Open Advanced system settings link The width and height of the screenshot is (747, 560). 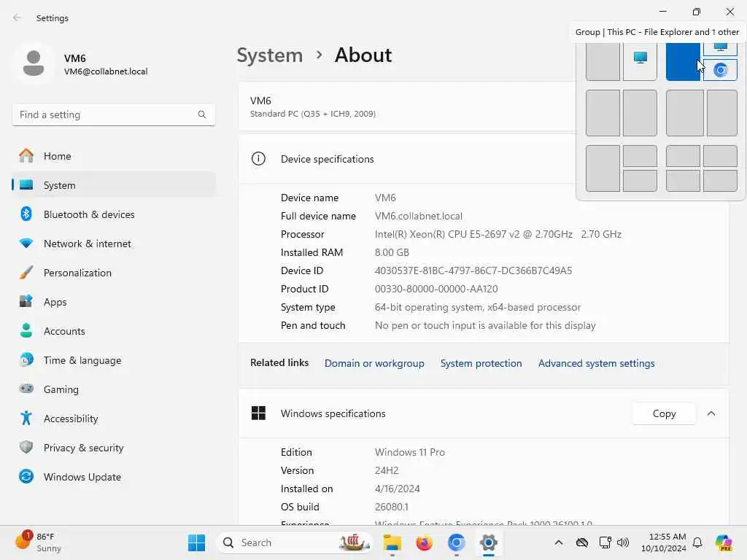pyautogui.click(x=596, y=363)
